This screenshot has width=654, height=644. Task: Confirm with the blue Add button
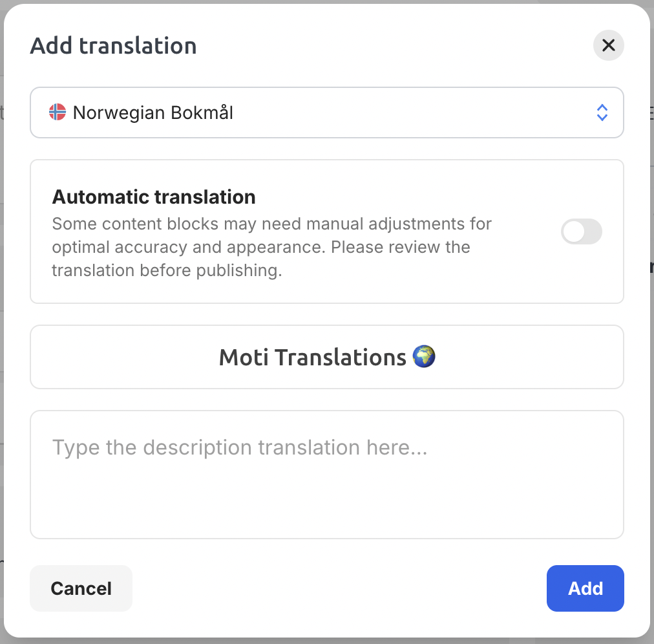pyautogui.click(x=585, y=588)
